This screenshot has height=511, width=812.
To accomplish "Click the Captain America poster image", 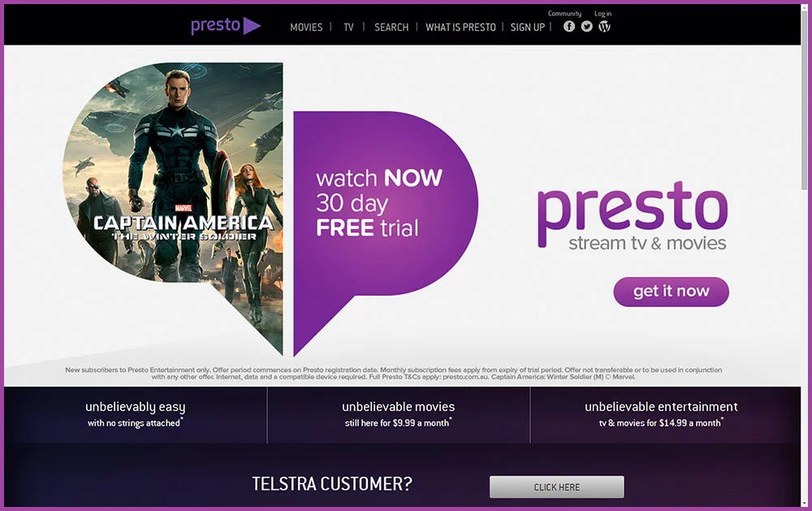I will pyautogui.click(x=173, y=209).
